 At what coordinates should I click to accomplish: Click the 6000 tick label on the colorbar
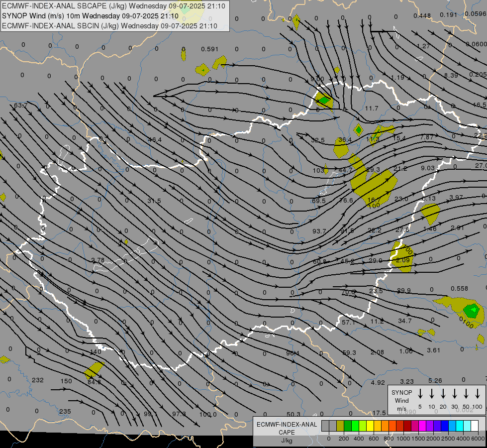click(x=479, y=439)
